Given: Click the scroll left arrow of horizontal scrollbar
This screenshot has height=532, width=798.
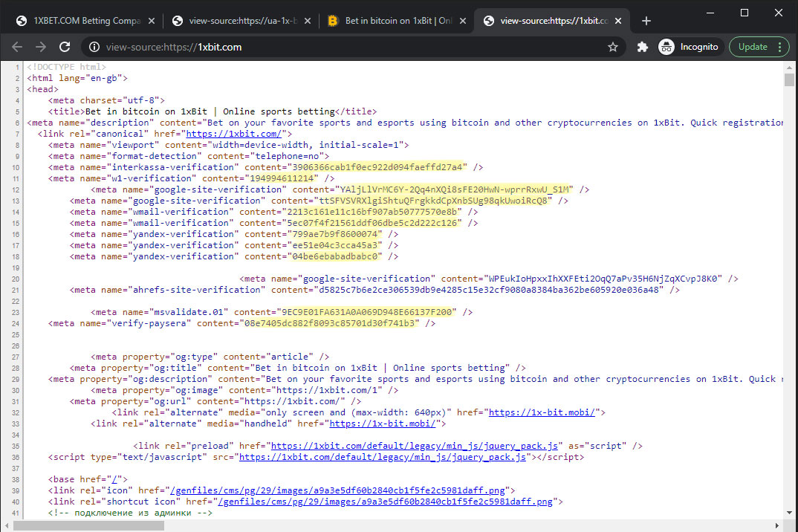Looking at the screenshot, I should pyautogui.click(x=7, y=526).
